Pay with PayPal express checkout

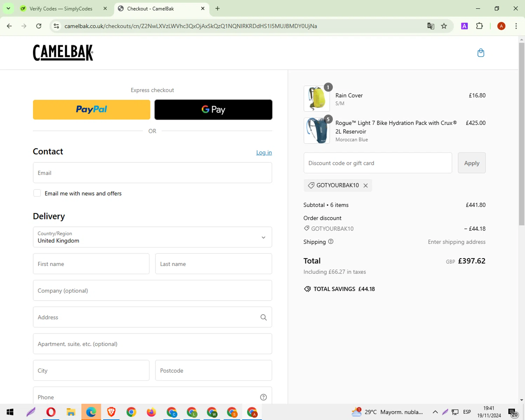91,110
